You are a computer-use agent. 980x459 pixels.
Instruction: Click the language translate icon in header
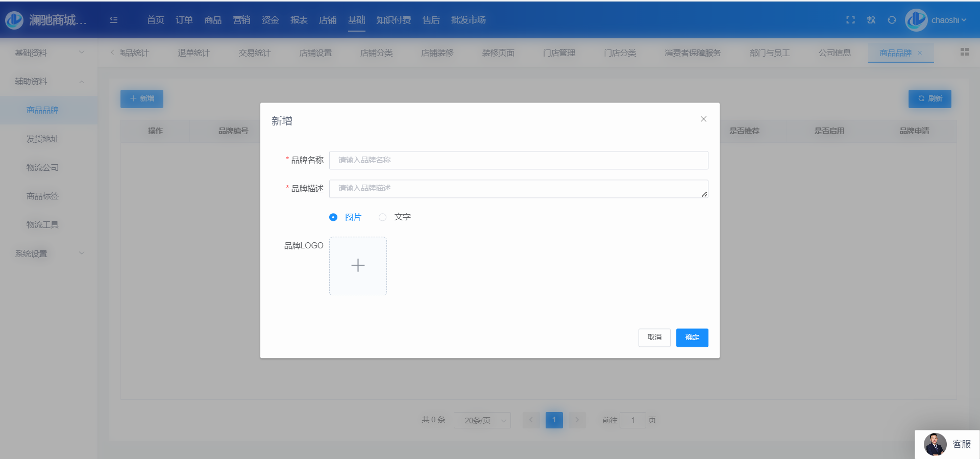click(871, 20)
